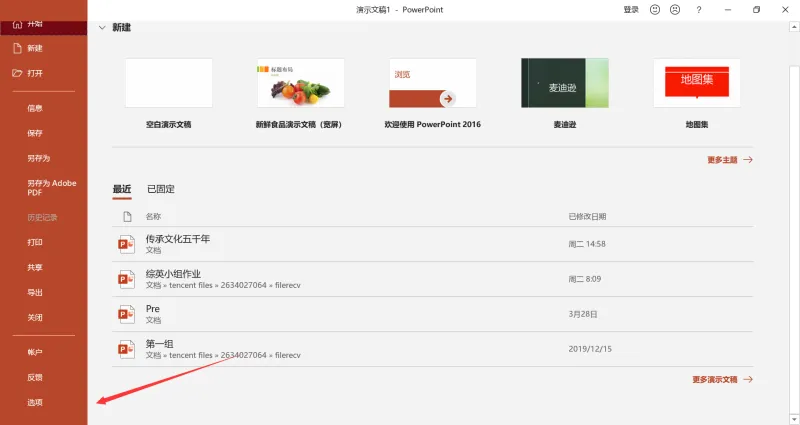Screen dimensions: 800x425
Task: Restore down the PowerPoint window
Action: pos(757,10)
